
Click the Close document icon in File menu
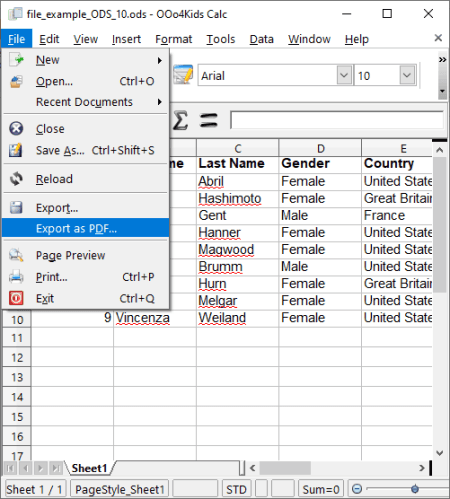click(16, 129)
